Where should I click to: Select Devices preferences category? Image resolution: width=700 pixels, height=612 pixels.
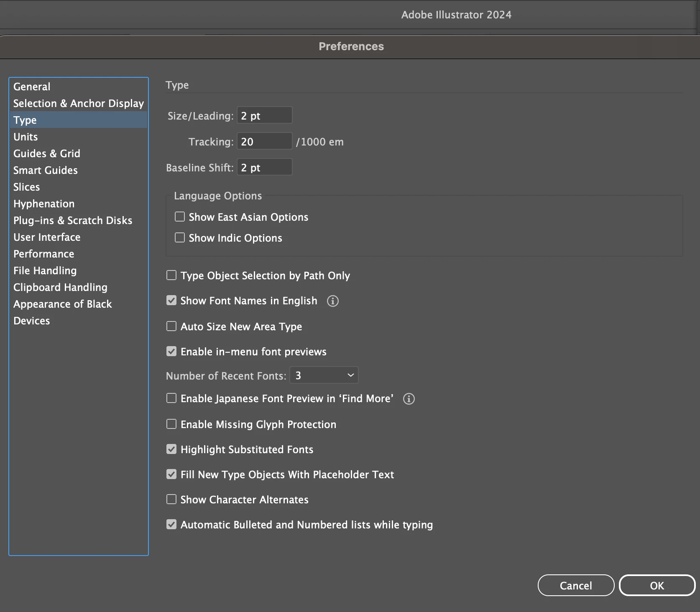tap(79, 321)
